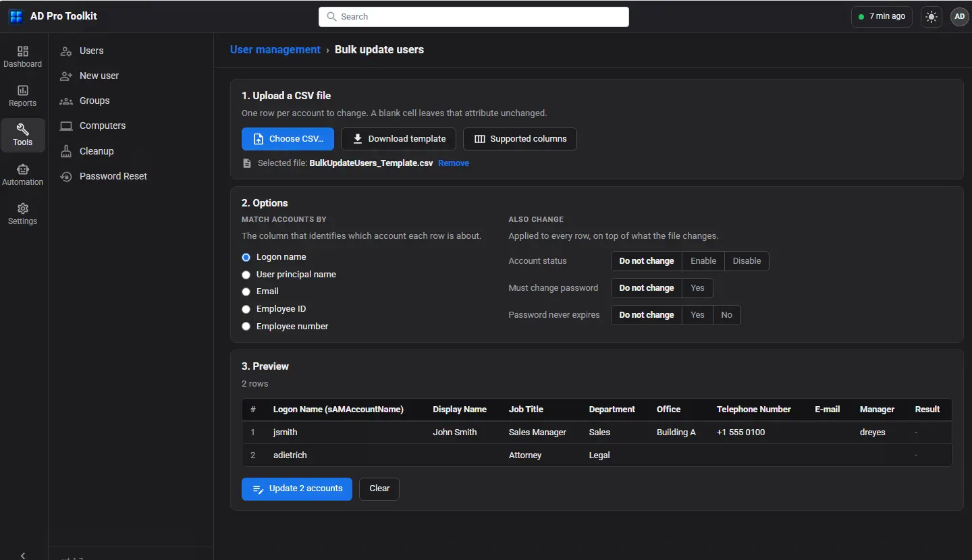Select the Logon name radio button
This screenshot has width=972, height=560.
(246, 257)
